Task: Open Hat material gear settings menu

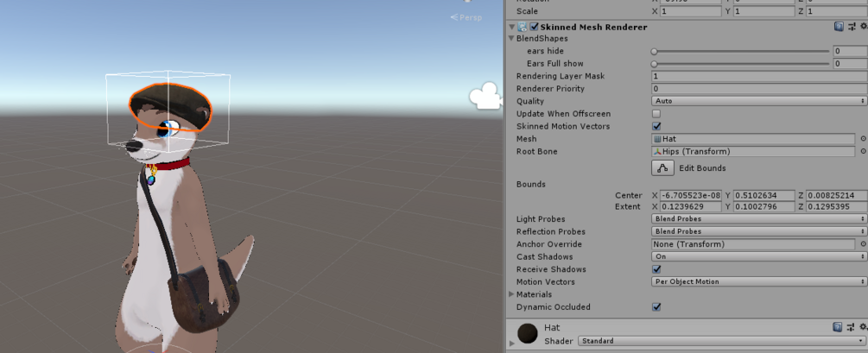Action: (863, 328)
